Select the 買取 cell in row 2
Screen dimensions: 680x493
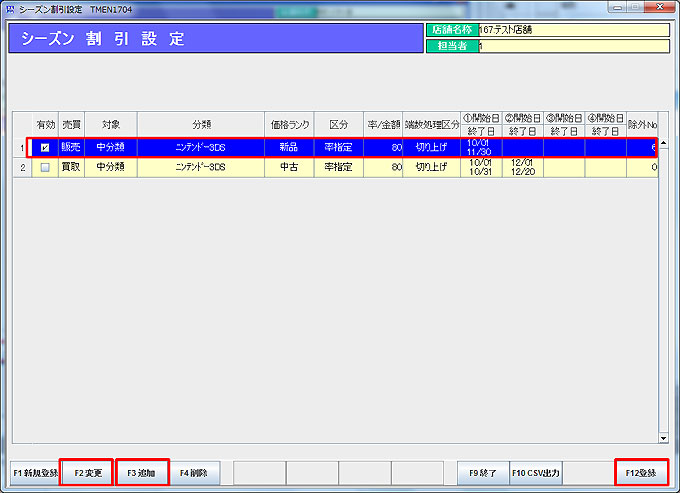71,167
